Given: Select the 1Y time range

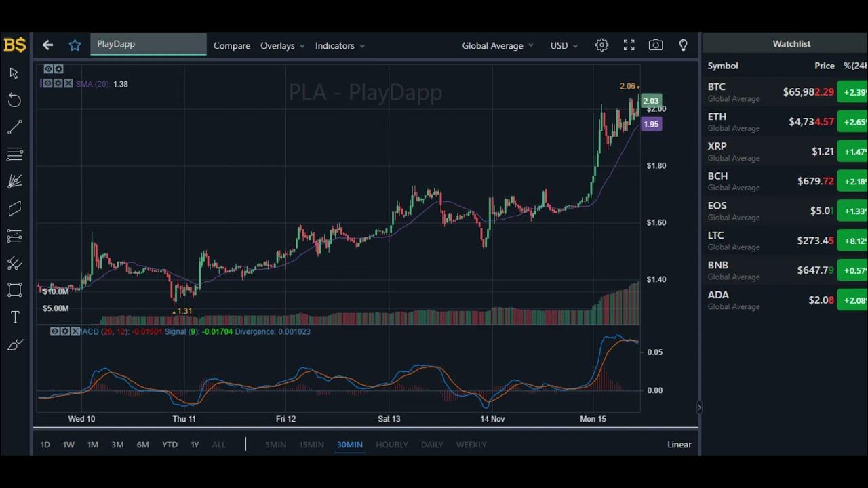Looking at the screenshot, I should [x=195, y=445].
